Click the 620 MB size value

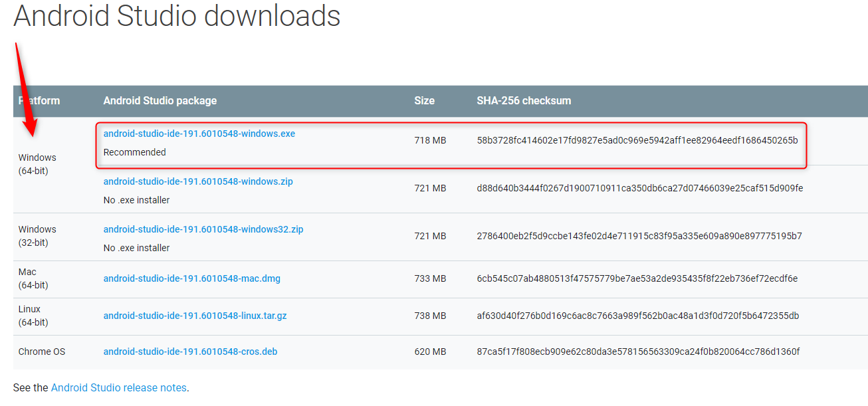pos(430,352)
